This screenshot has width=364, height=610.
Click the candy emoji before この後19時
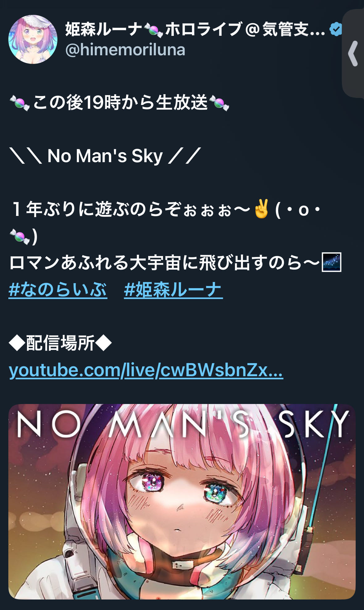click(x=20, y=103)
